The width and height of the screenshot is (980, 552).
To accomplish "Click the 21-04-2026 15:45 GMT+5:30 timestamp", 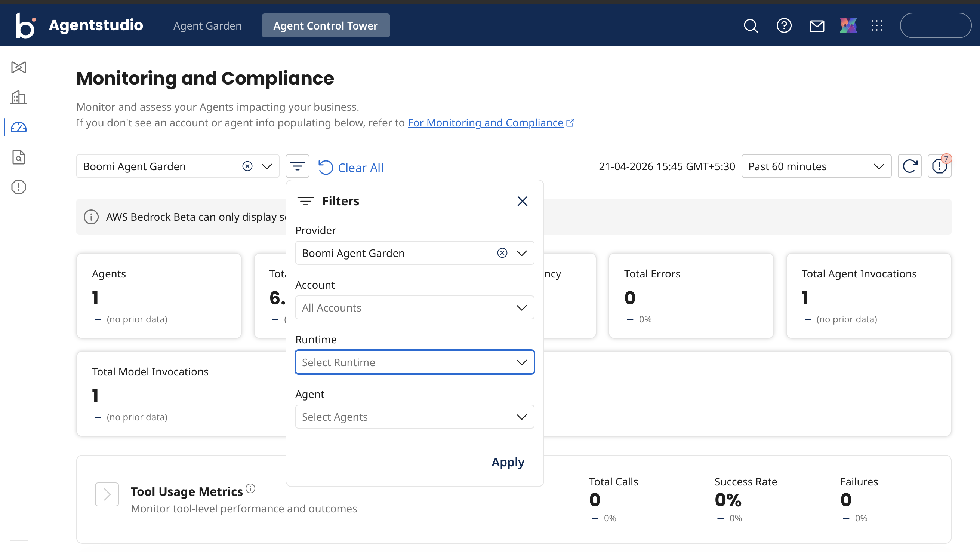I will pyautogui.click(x=667, y=166).
